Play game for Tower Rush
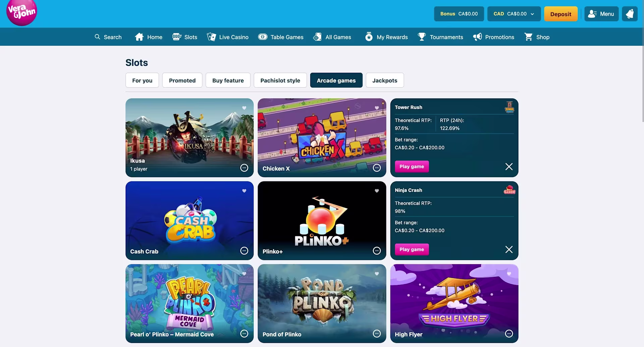Screen dimensions: 644x347 412,166
